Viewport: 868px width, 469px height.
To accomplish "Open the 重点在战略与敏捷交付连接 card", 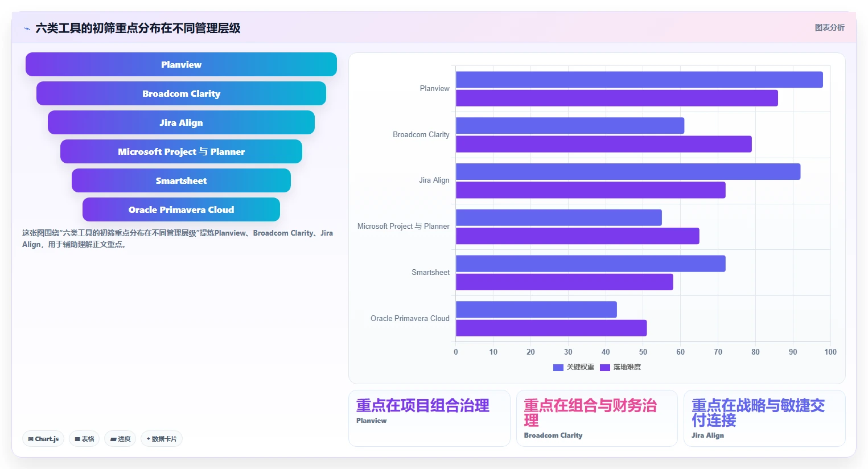I will click(x=764, y=418).
